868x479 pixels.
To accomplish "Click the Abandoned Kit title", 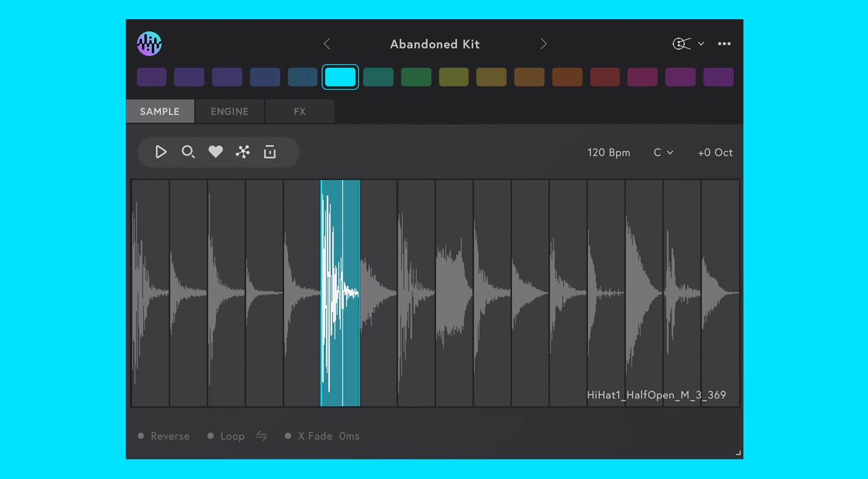I will coord(435,44).
